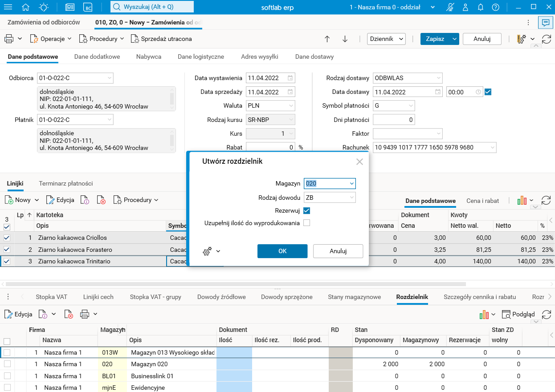555x392 pixels.
Task: Switch to Dane dodatkowe tab
Action: pyautogui.click(x=97, y=57)
